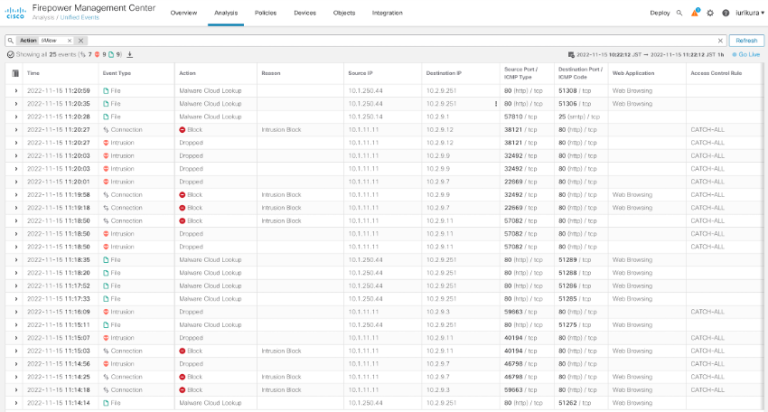Click the File icon in the 11:20:59 row
The width and height of the screenshot is (768, 412).
pos(106,91)
